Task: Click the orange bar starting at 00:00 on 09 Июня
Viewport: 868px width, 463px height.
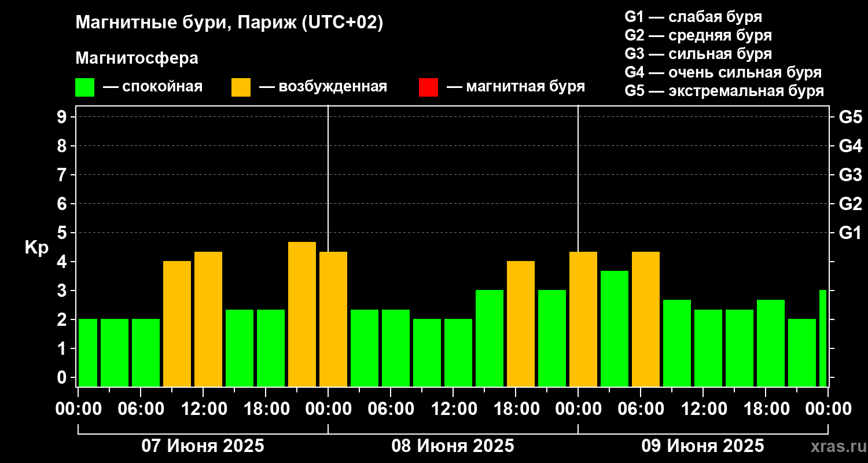Action: tap(583, 319)
